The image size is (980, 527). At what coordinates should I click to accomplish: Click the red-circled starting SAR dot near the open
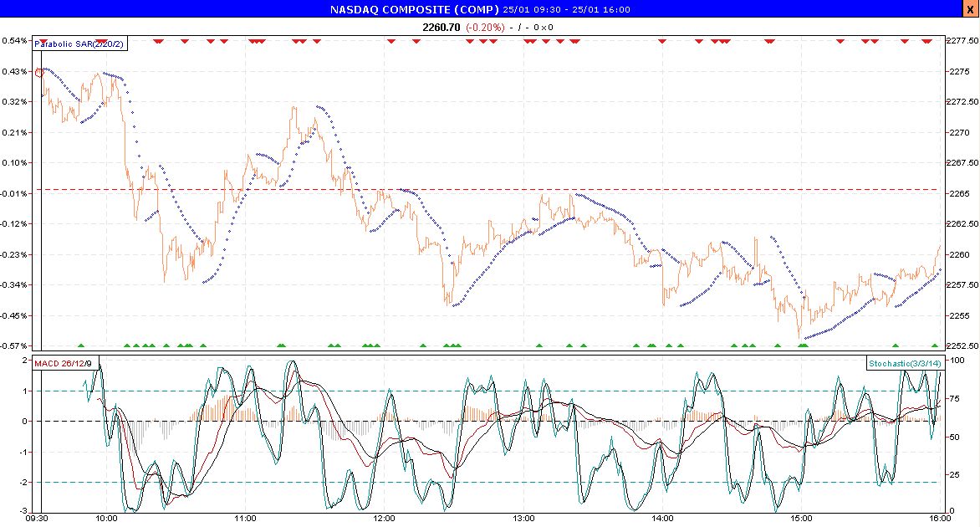(x=37, y=73)
